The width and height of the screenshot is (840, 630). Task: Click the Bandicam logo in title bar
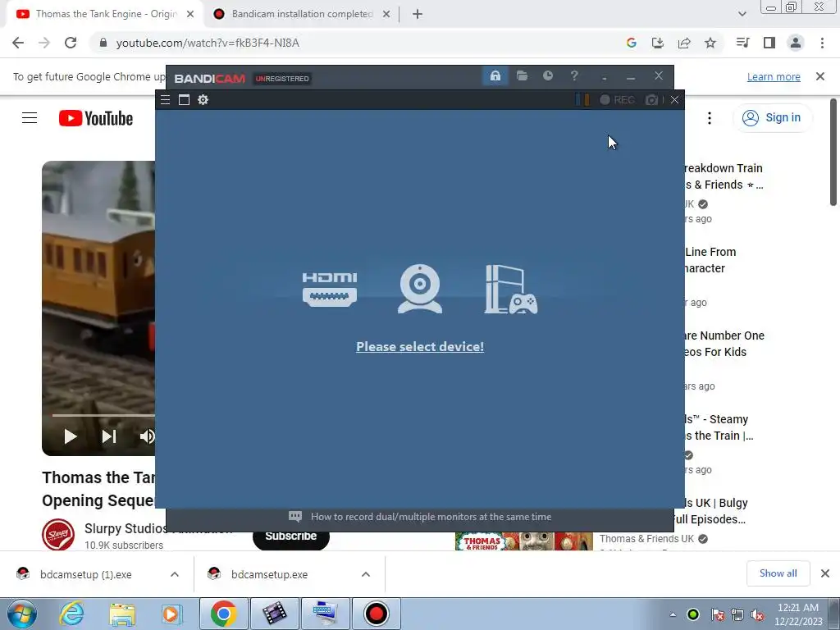click(x=209, y=79)
